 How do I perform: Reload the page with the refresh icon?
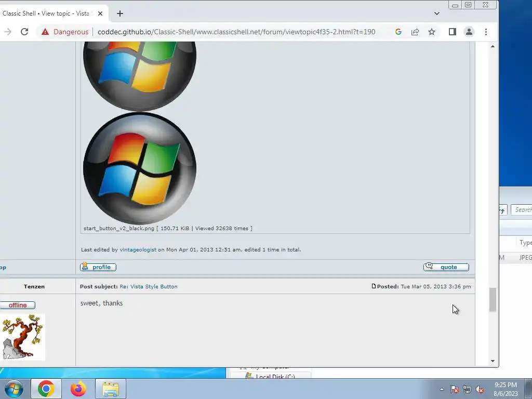(x=24, y=32)
